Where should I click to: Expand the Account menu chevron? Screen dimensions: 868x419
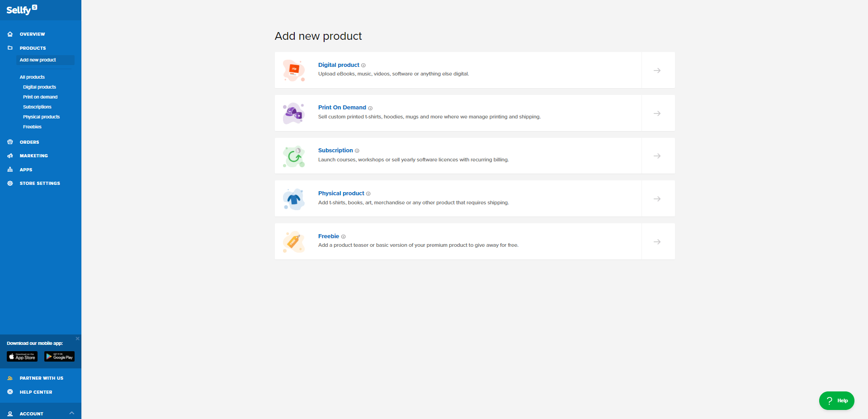(x=71, y=413)
